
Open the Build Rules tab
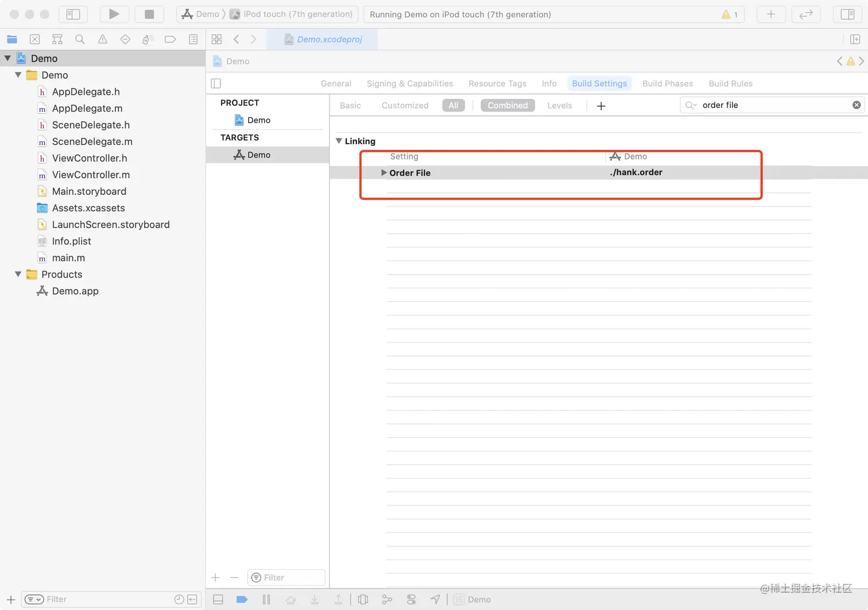point(730,83)
